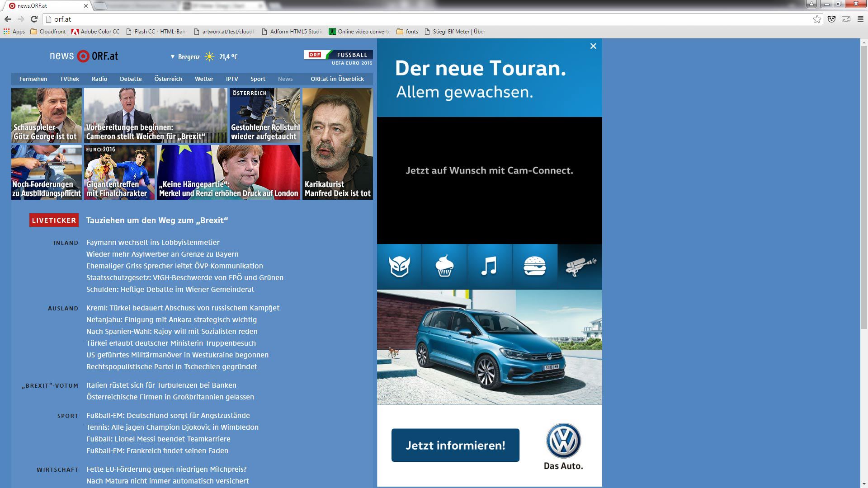Open the Chrome hamburger menu
Viewport: 868px width, 488px height.
[860, 19]
